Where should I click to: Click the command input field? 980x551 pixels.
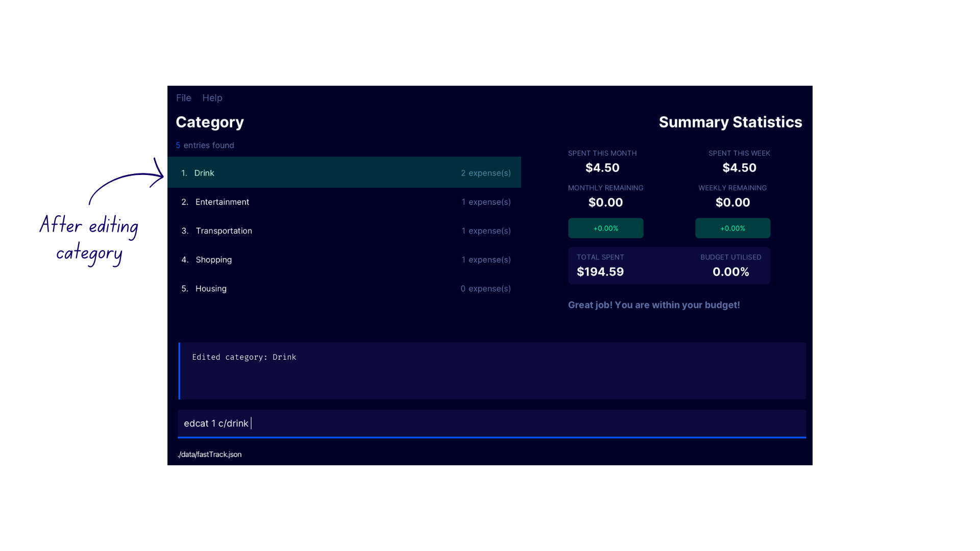(x=492, y=423)
